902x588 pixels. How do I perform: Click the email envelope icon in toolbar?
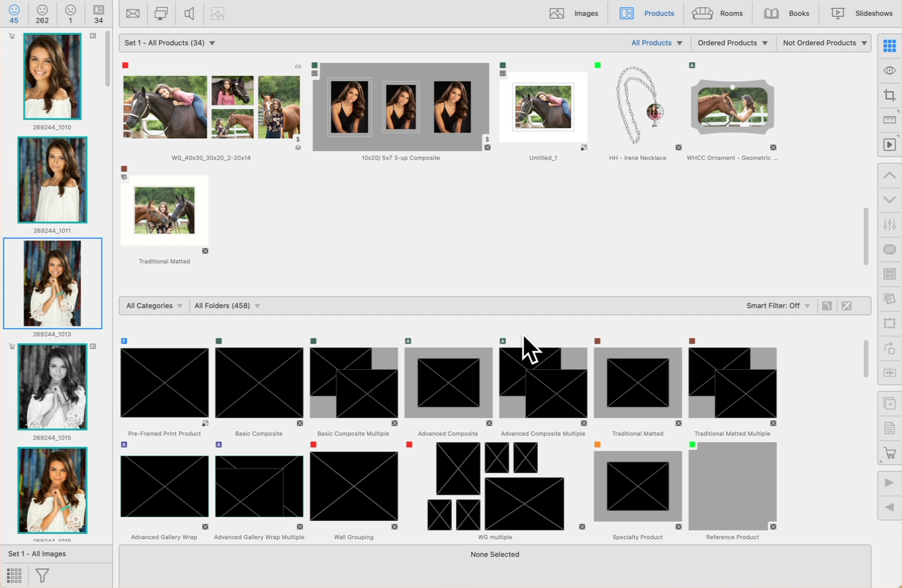(x=133, y=14)
